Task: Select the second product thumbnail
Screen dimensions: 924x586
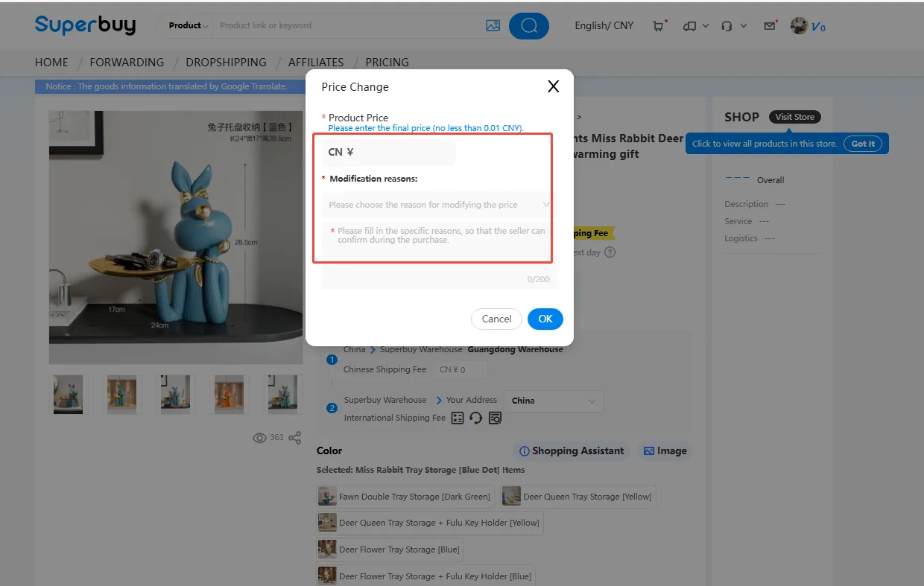Action: pos(121,394)
